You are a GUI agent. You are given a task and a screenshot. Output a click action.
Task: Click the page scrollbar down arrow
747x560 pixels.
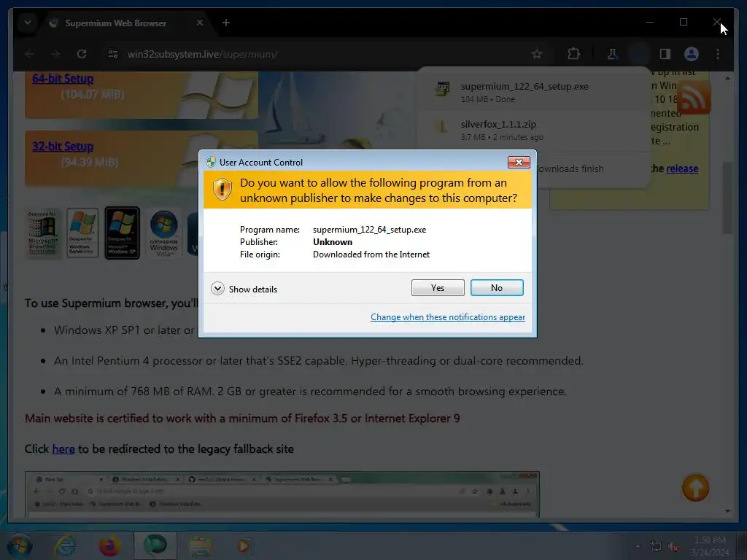click(727, 511)
